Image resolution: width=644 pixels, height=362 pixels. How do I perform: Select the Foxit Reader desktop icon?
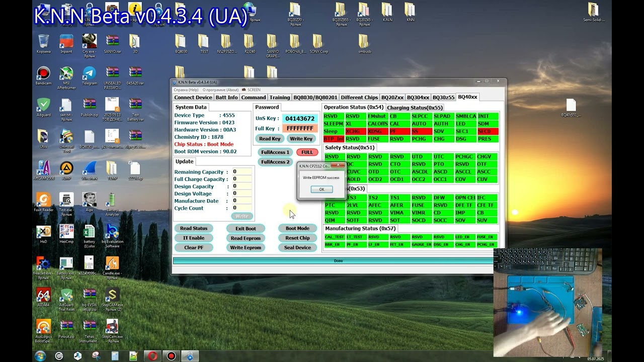point(43,203)
